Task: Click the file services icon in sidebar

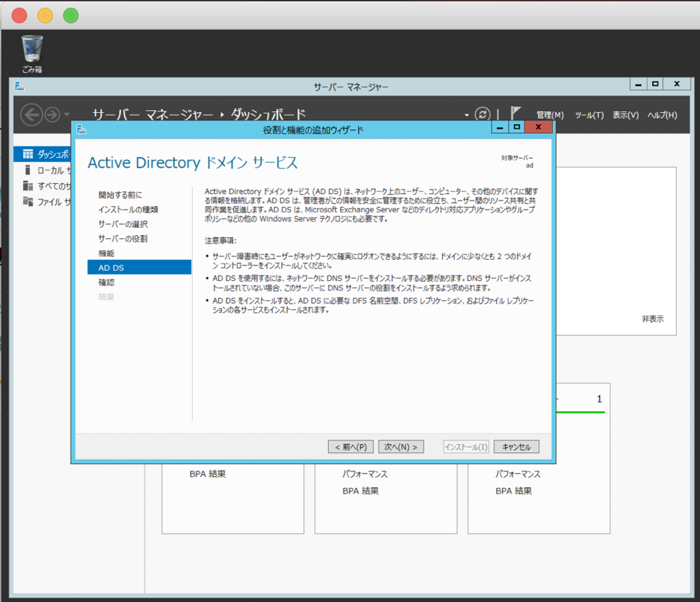Action: point(27,202)
